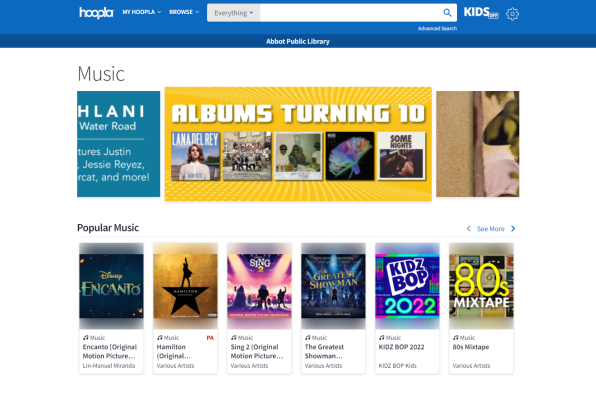
Task: Click Various Artists under Hamilton
Action: click(175, 366)
